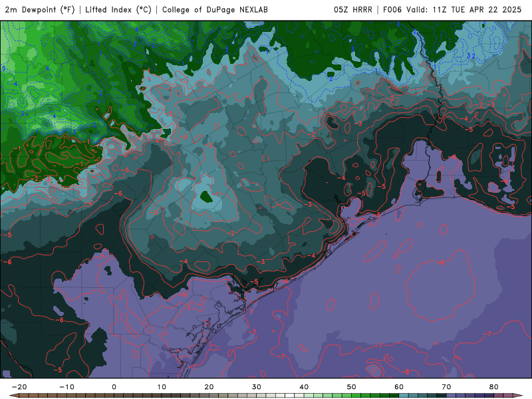This screenshot has width=532, height=399.
Task: Select the 20 label on the color scale
Action: point(209,387)
